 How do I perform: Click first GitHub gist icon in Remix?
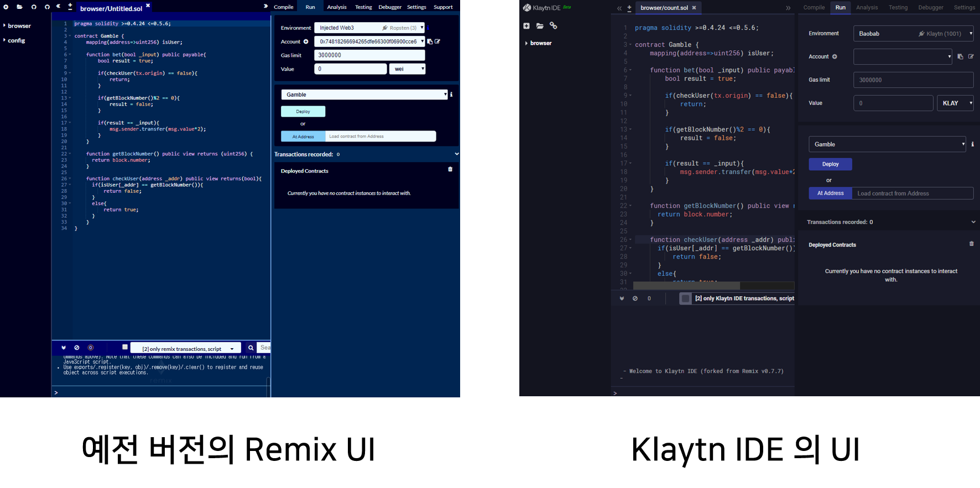[x=34, y=7]
